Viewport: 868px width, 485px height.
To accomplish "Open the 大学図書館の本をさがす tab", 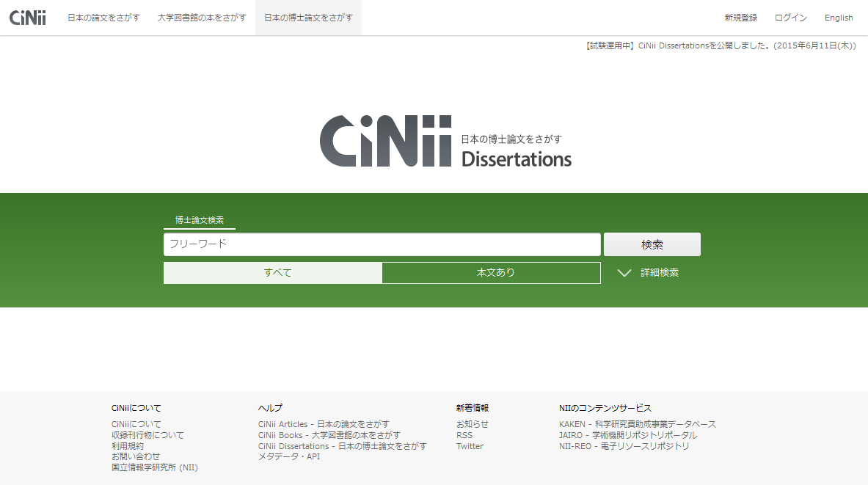I will [202, 18].
